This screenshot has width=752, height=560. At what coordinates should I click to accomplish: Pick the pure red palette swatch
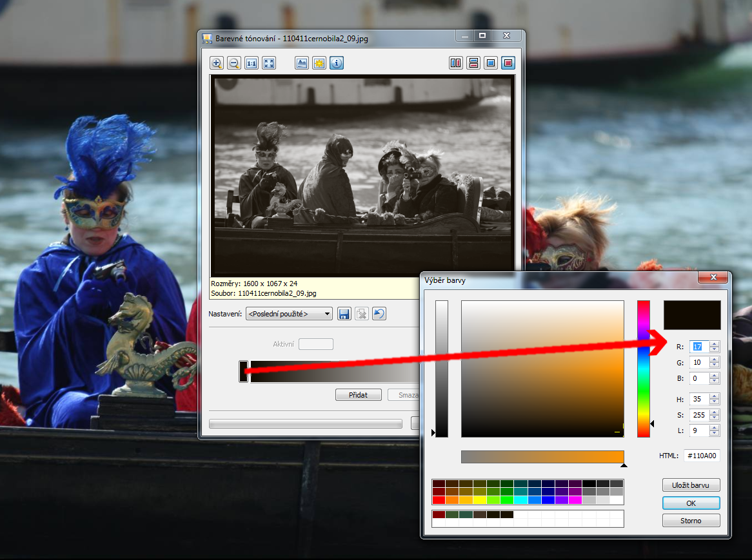pyautogui.click(x=439, y=499)
